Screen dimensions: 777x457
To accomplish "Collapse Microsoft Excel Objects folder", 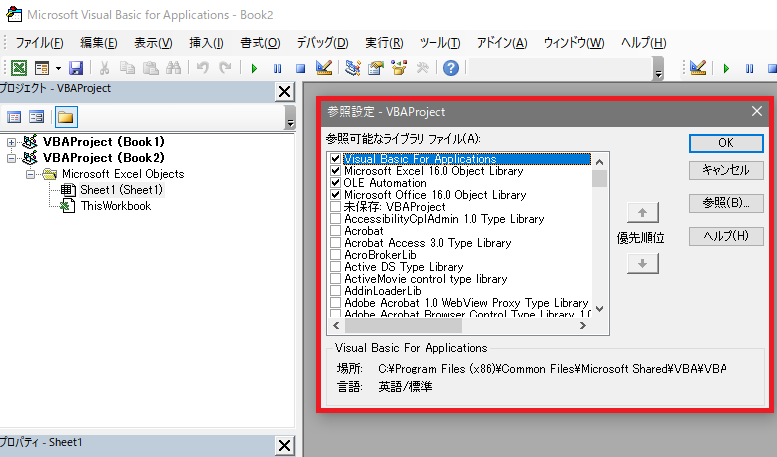I will click(x=31, y=174).
